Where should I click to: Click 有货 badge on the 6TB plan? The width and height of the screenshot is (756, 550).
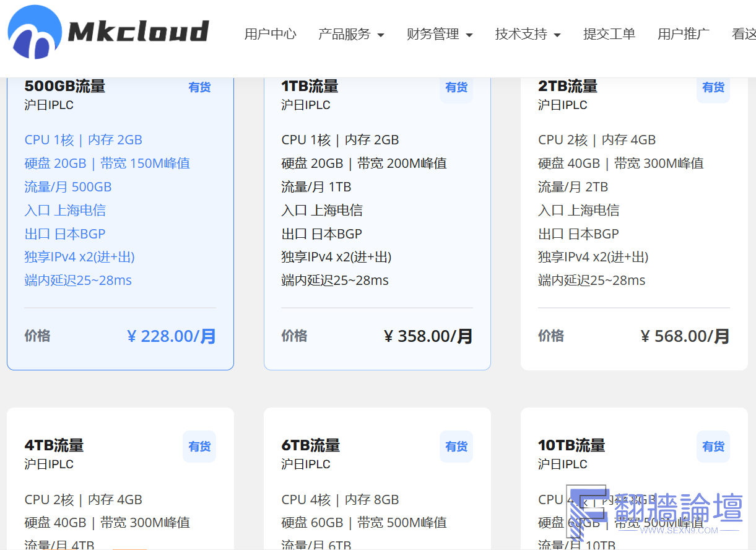pos(456,447)
